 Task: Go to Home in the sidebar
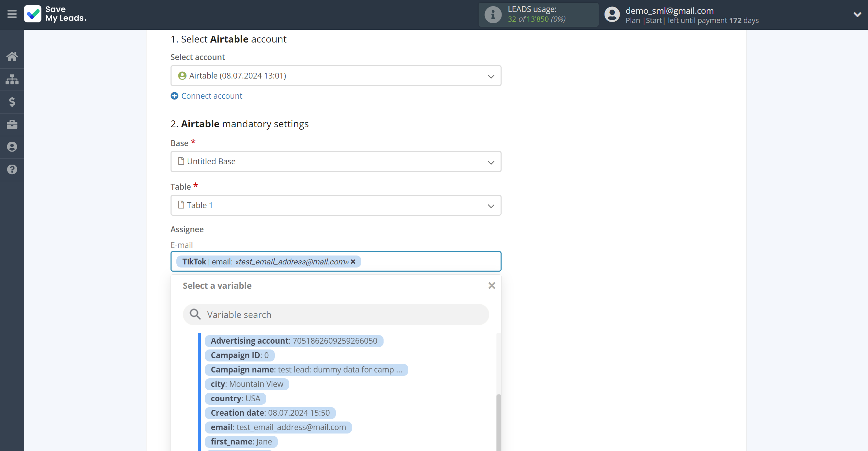tap(12, 56)
